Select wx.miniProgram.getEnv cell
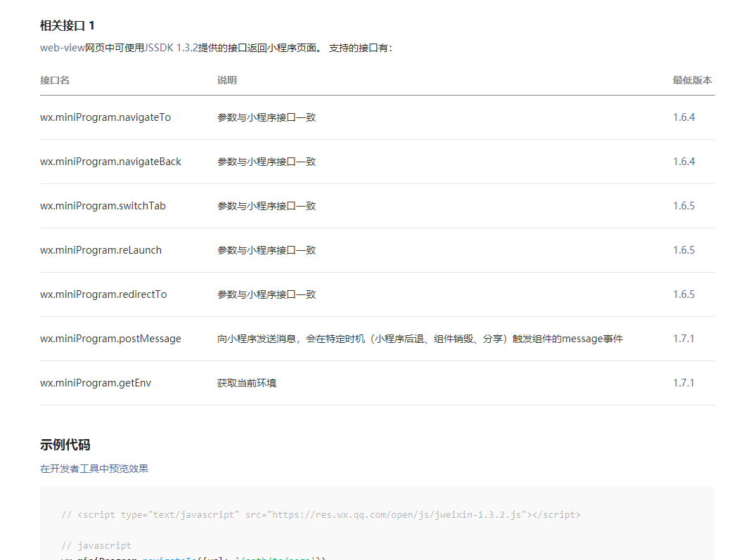 (96, 383)
